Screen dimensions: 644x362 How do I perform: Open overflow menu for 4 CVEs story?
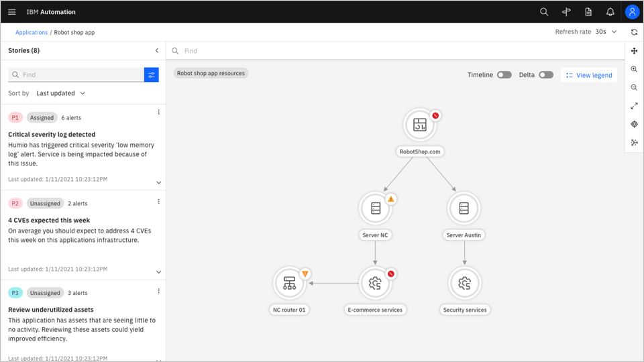(x=158, y=202)
